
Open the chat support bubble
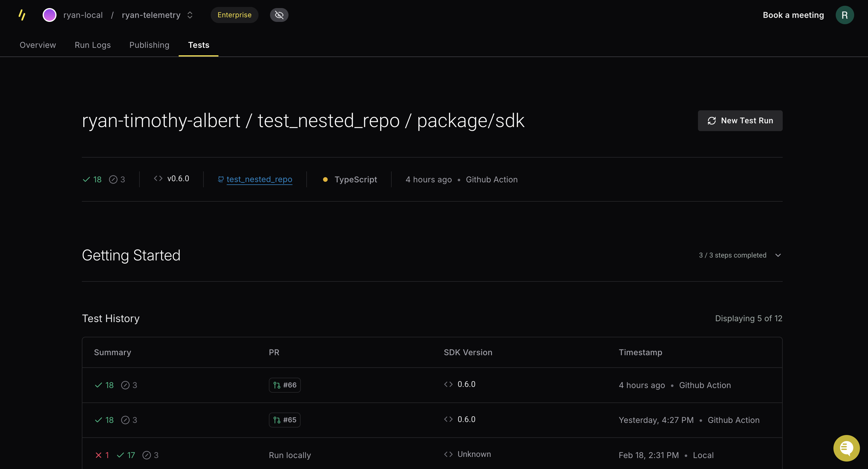846,448
